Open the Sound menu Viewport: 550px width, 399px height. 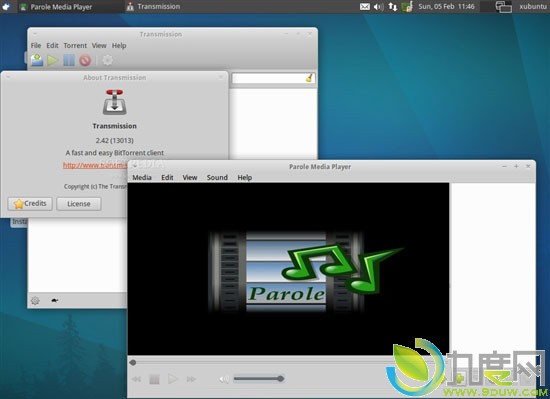click(217, 177)
